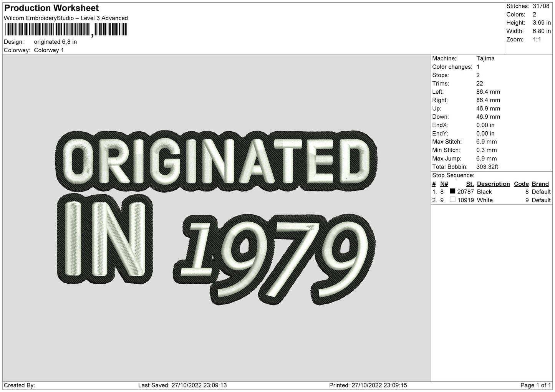Click the Code column header

(521, 184)
